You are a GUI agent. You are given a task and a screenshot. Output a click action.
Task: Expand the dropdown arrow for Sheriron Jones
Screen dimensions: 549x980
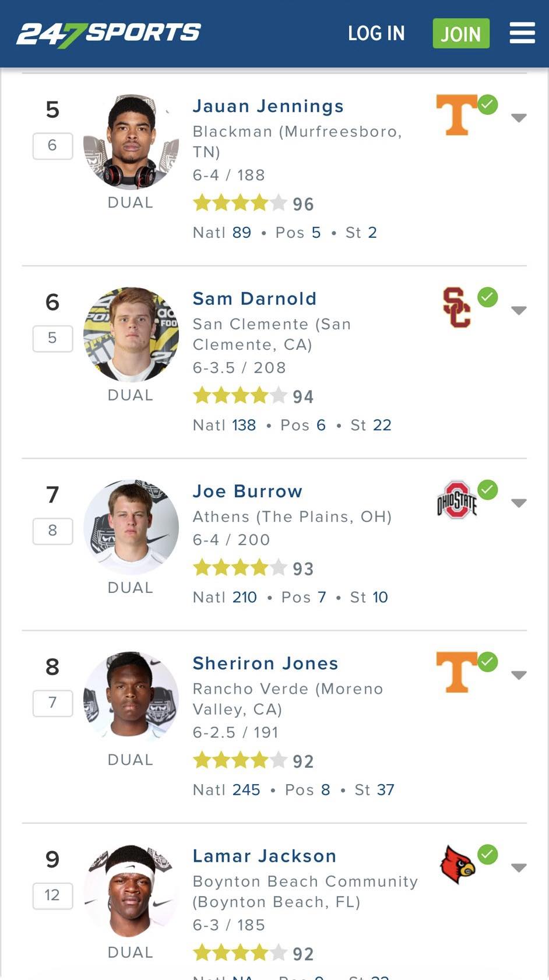click(519, 675)
